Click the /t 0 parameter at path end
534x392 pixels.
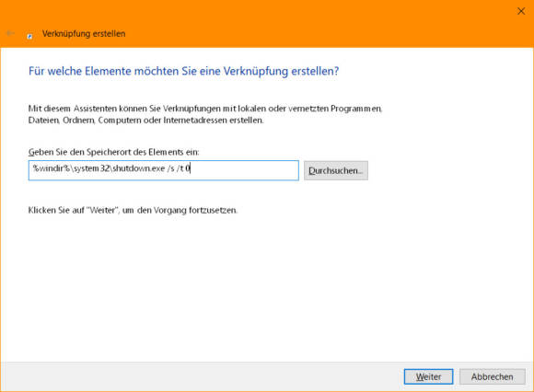pyautogui.click(x=183, y=168)
